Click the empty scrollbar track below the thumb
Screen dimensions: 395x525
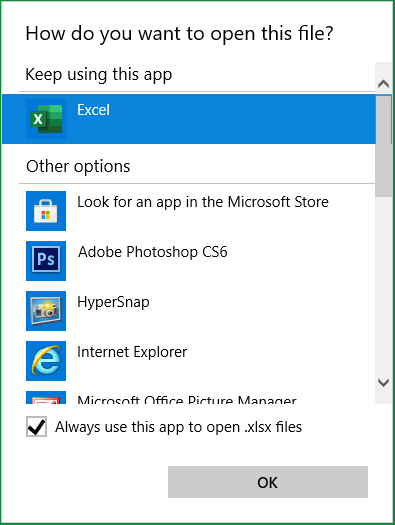[x=383, y=285]
